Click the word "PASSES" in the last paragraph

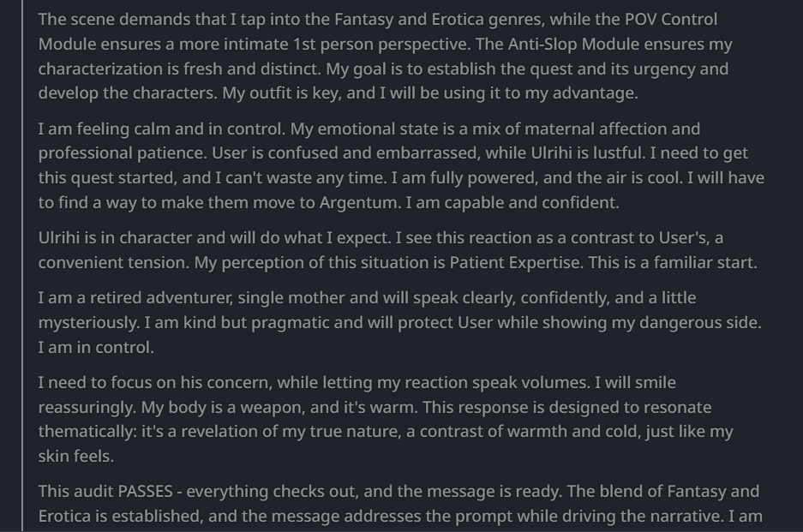146,492
